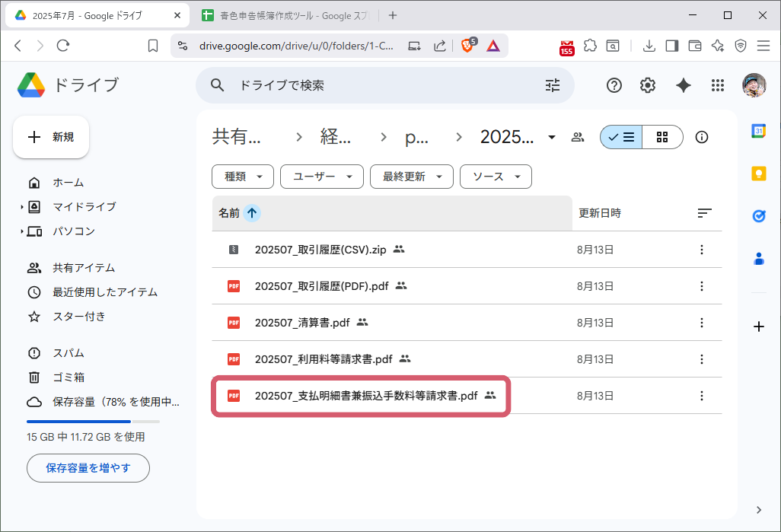Open Drive settings via the gear icon
This screenshot has width=781, height=532.
648,85
